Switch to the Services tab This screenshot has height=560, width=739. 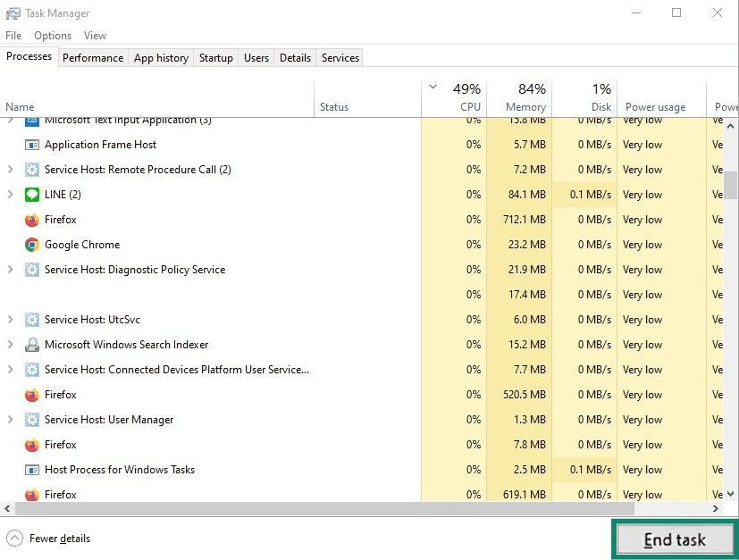pos(339,57)
